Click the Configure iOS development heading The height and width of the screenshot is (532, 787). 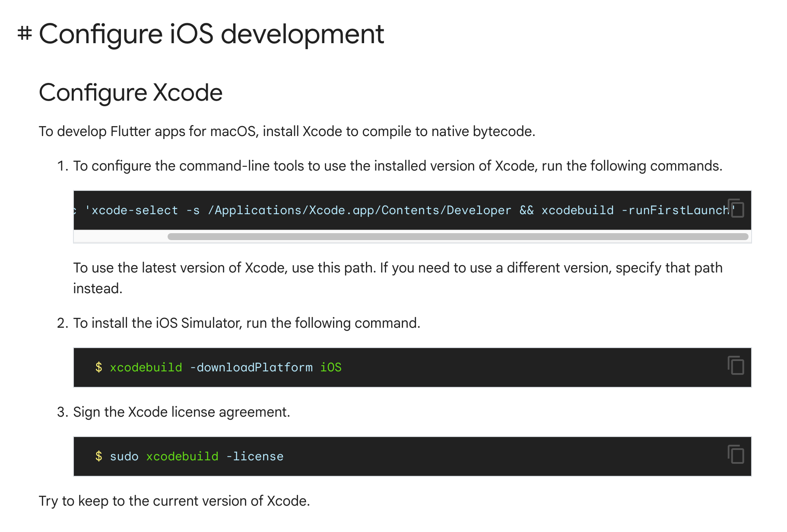(x=212, y=34)
